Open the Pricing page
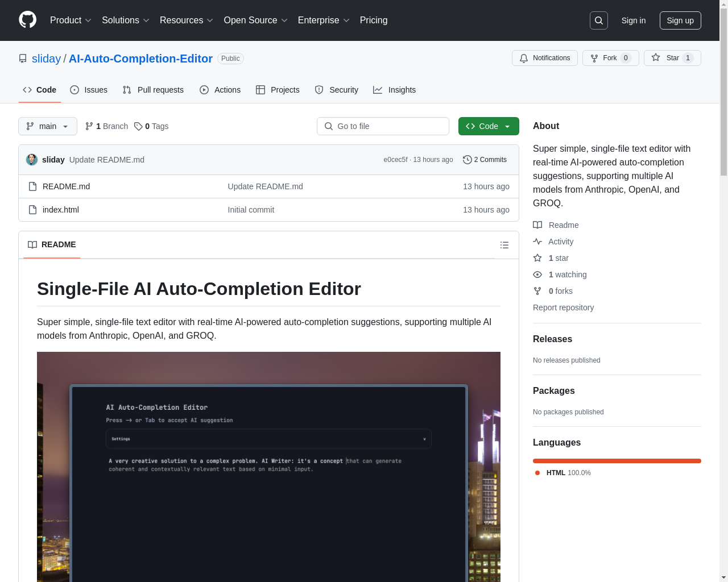728x582 pixels. 374,20
